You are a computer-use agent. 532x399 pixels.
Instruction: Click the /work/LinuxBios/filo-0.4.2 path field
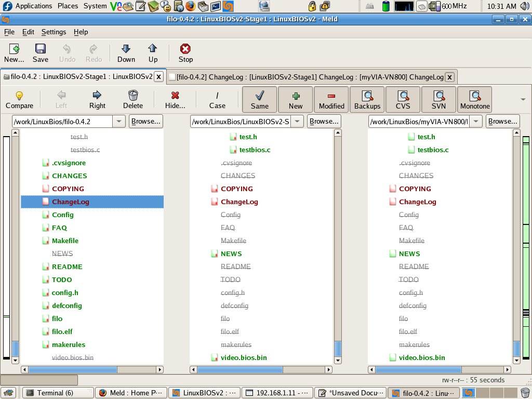pyautogui.click(x=62, y=122)
